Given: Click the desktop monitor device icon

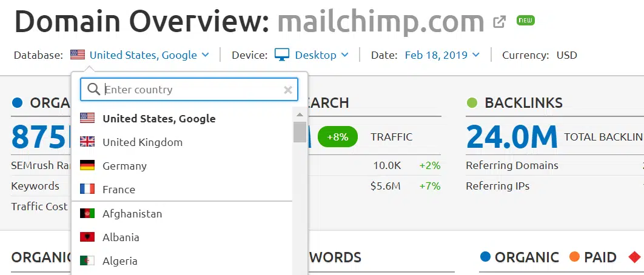Looking at the screenshot, I should point(281,55).
